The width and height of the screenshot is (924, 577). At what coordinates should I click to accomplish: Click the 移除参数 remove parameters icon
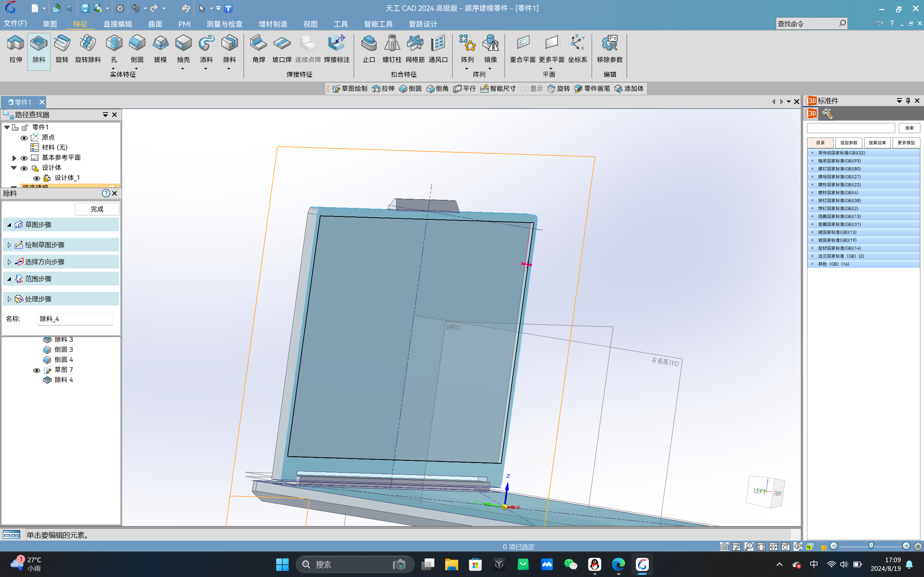coord(610,49)
